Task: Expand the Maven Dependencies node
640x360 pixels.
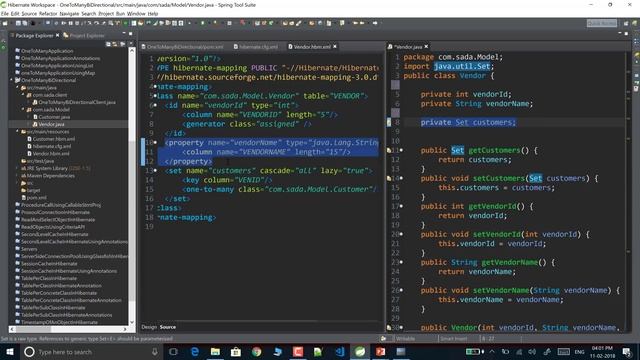Action: pyautogui.click(x=18, y=176)
